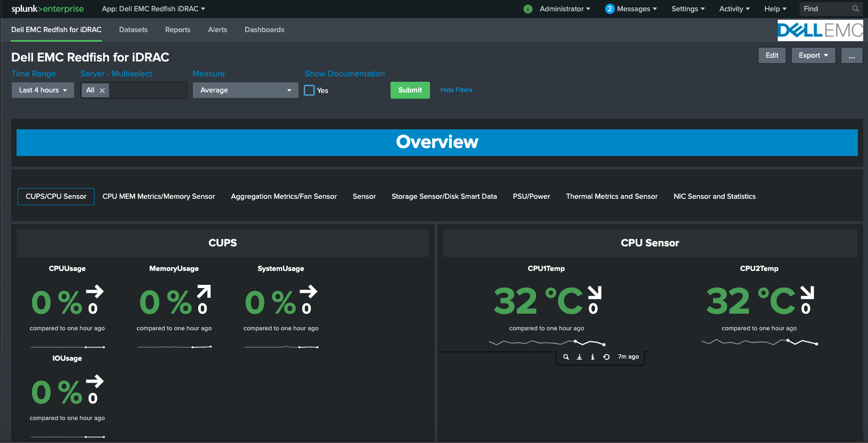Click the green Administrator status info icon

click(x=528, y=9)
